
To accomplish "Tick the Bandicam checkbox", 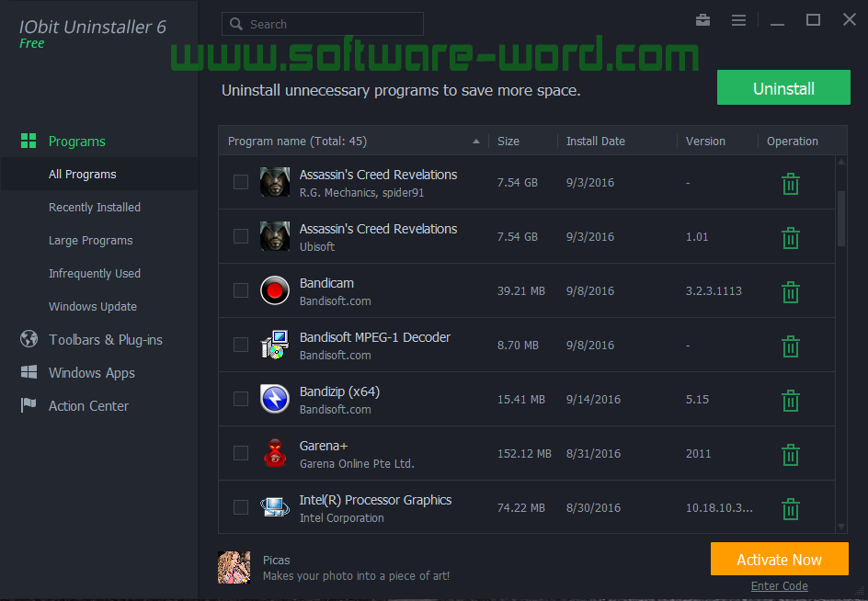I will pos(241,290).
